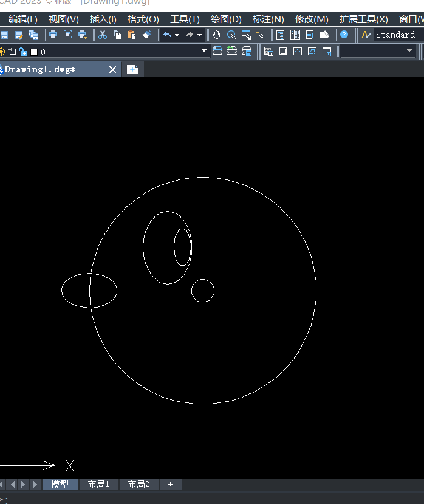Activate the Realtime Zoom tool
Viewport: 424px width, 504px height.
(x=231, y=35)
